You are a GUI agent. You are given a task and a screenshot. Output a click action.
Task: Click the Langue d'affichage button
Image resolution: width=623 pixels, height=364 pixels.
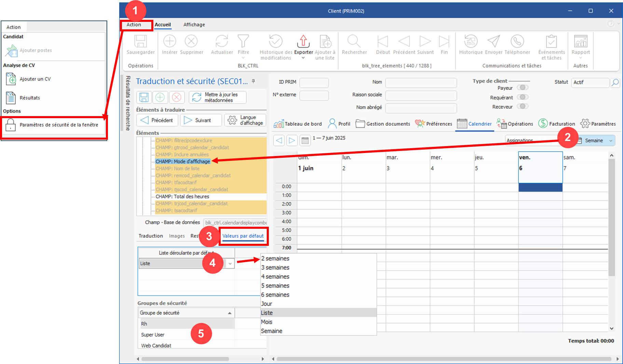(245, 120)
